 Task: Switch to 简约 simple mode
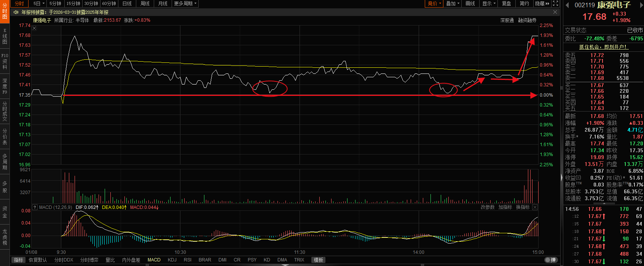coord(524,3)
